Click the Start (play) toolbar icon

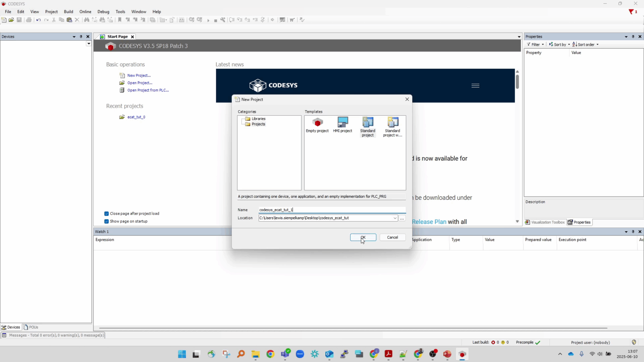208,20
